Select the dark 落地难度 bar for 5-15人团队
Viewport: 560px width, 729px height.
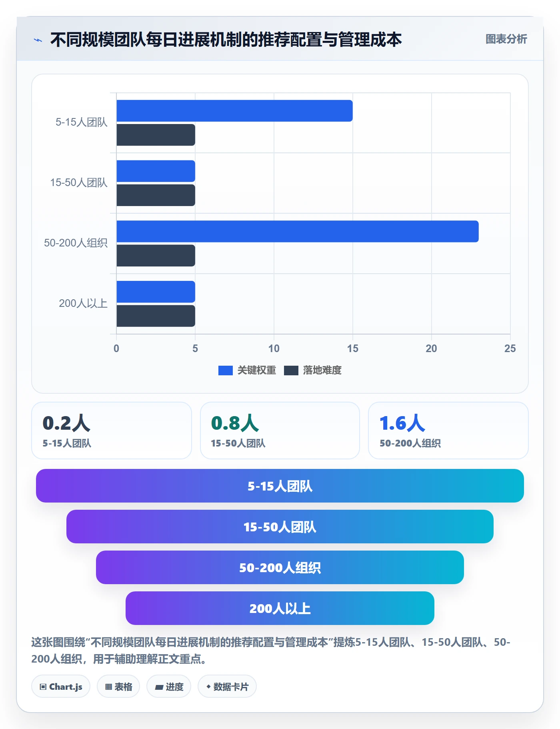[x=156, y=135]
